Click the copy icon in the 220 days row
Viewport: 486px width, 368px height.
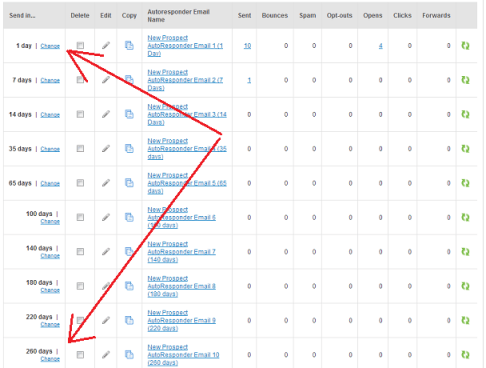[x=129, y=320]
